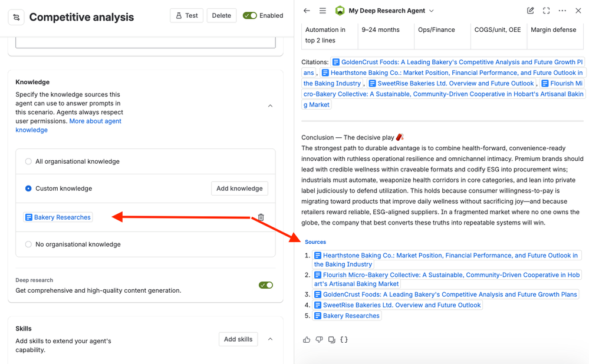The height and width of the screenshot is (364, 589).
Task: Open SweetRise Bakeries citation link
Action: point(452,83)
